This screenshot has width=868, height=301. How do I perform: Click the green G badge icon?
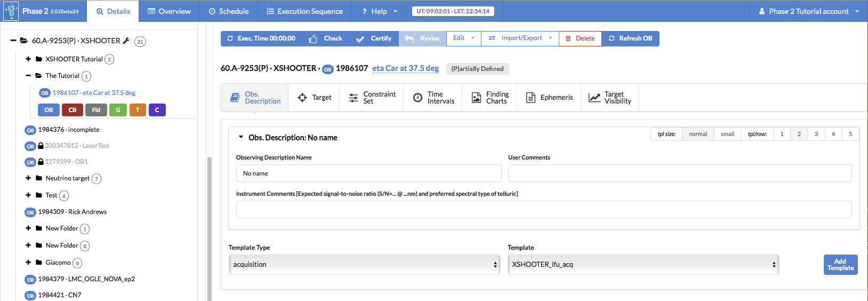pyautogui.click(x=118, y=110)
